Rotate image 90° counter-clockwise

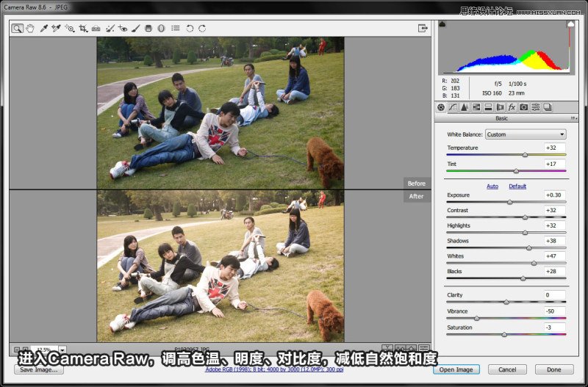(190, 29)
